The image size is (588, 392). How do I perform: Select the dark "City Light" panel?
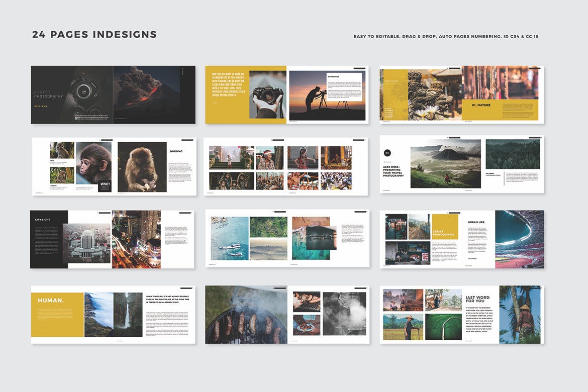click(x=49, y=239)
